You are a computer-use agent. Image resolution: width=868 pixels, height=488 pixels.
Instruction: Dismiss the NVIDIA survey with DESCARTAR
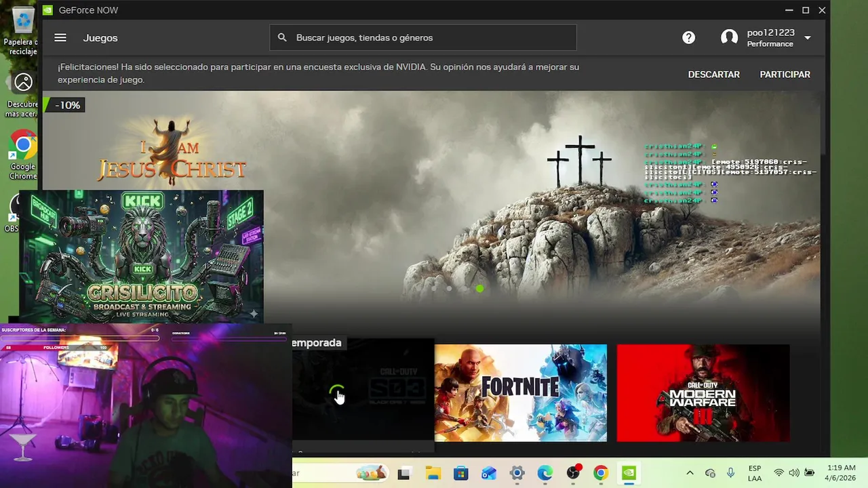click(713, 75)
